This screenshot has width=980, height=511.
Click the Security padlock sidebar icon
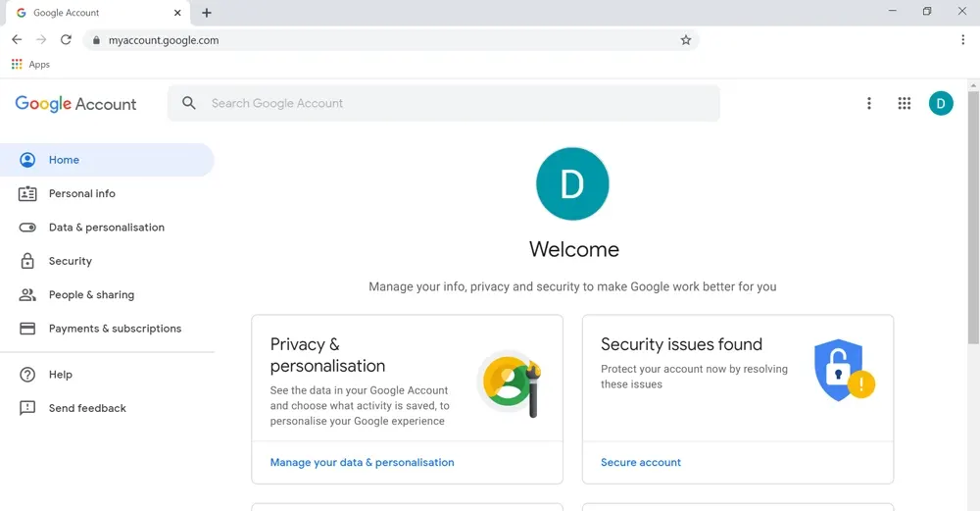pos(27,261)
